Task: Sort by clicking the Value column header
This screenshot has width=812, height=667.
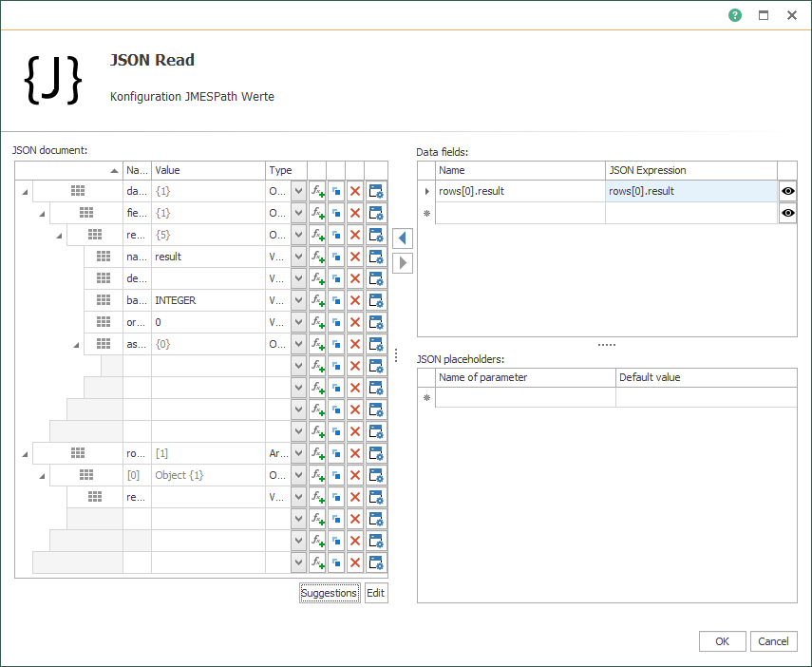Action: tap(207, 171)
